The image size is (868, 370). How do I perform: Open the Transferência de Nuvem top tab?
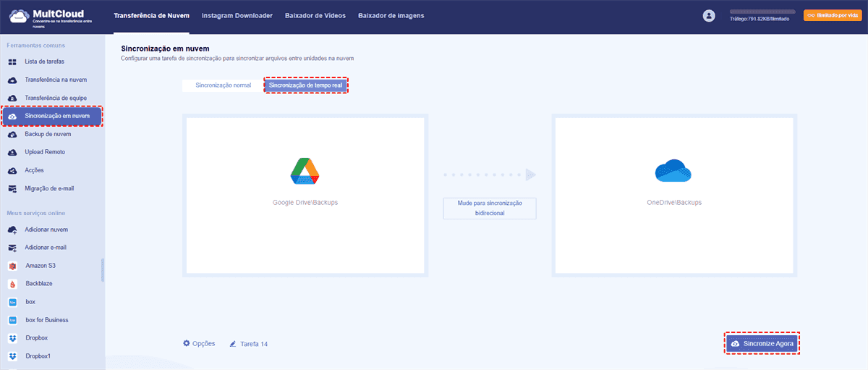pos(151,15)
